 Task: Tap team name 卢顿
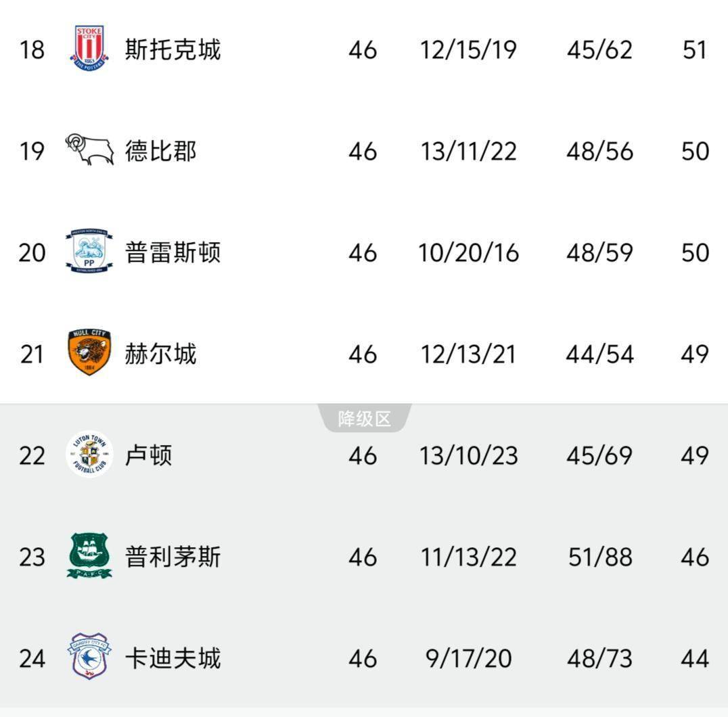(148, 455)
